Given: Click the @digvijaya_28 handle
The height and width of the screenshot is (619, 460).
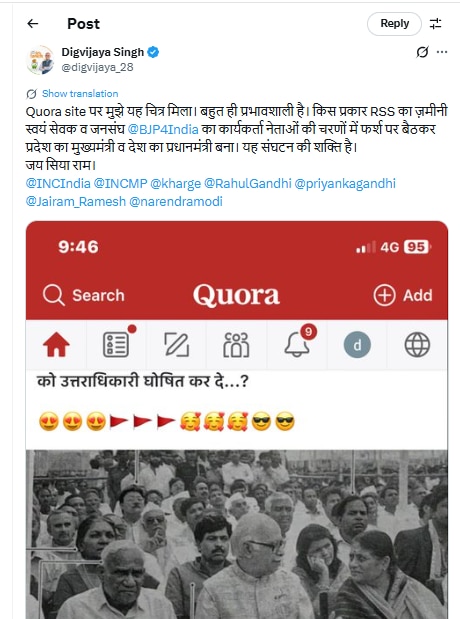Looking at the screenshot, I should point(97,67).
